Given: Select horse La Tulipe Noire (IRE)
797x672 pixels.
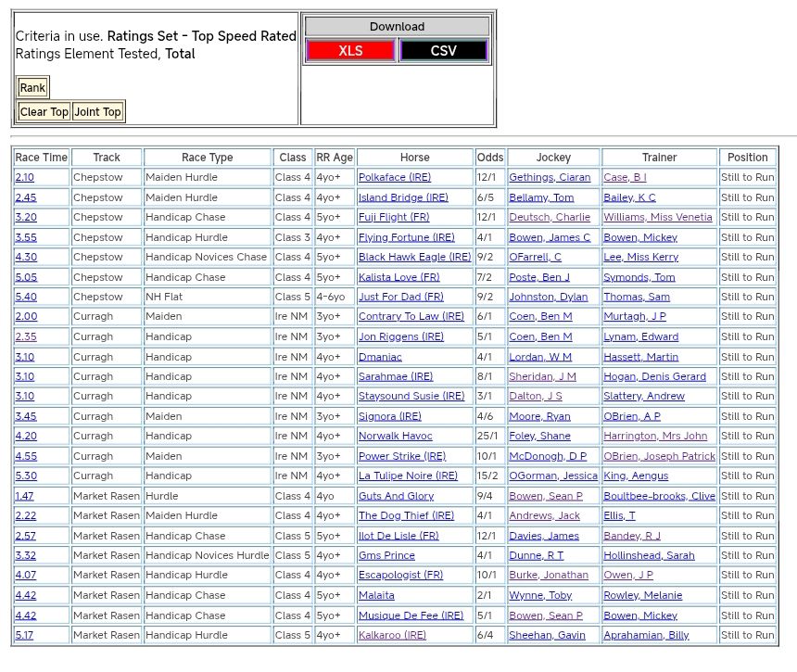Looking at the screenshot, I should coord(408,476).
